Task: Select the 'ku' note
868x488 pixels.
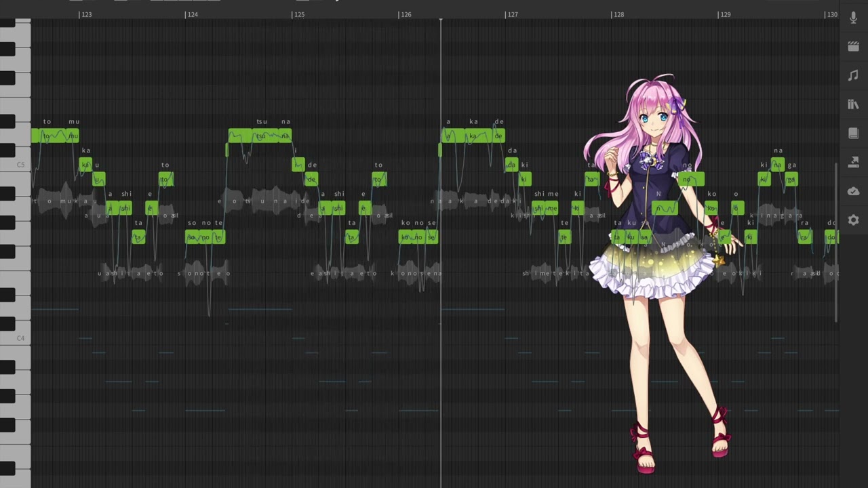Action: (x=631, y=237)
